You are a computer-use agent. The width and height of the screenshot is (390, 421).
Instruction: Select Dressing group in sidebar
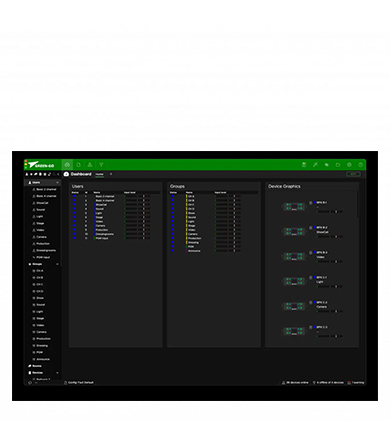pos(40,346)
